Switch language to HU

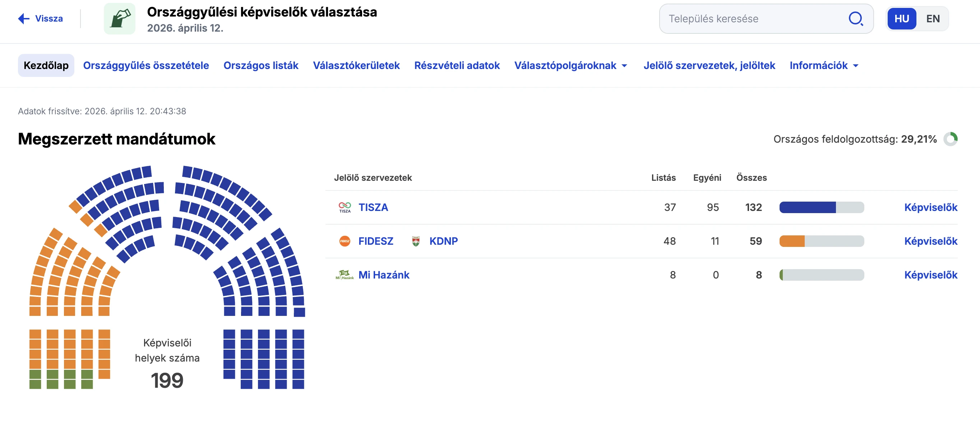[901, 19]
